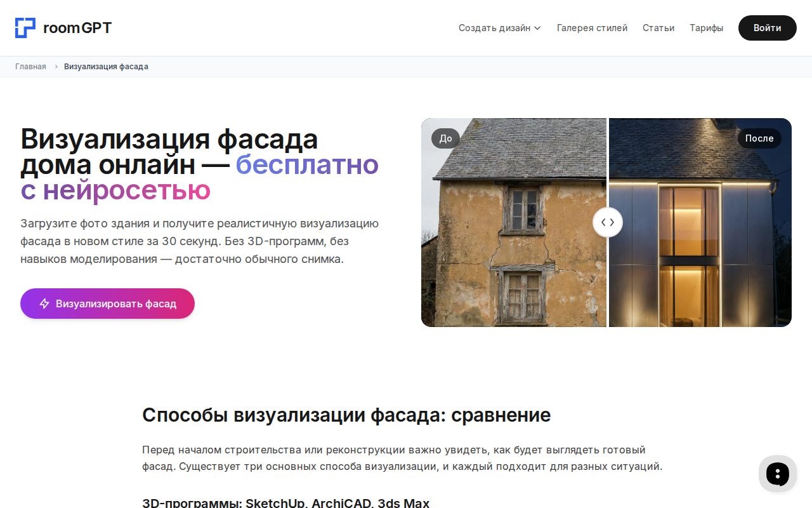This screenshot has width=812, height=508.
Task: Click the Визуализация фасада breadcrumb text
Action: tap(106, 67)
